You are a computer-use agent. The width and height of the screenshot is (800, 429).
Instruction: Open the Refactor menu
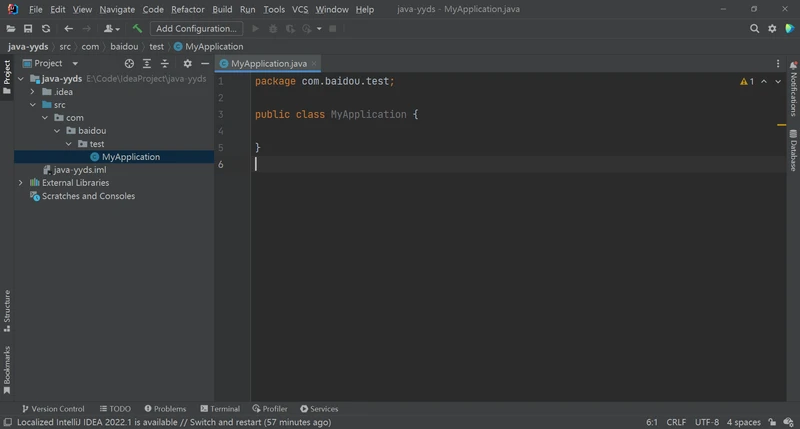[187, 9]
